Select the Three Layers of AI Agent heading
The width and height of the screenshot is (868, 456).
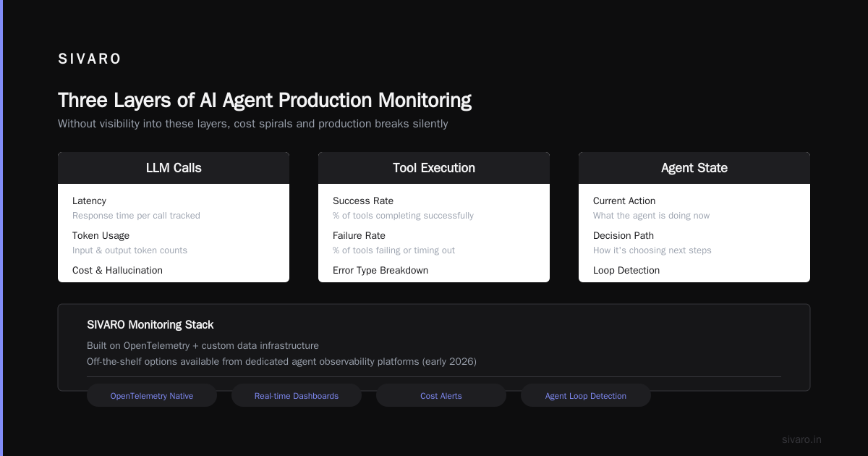tap(265, 100)
